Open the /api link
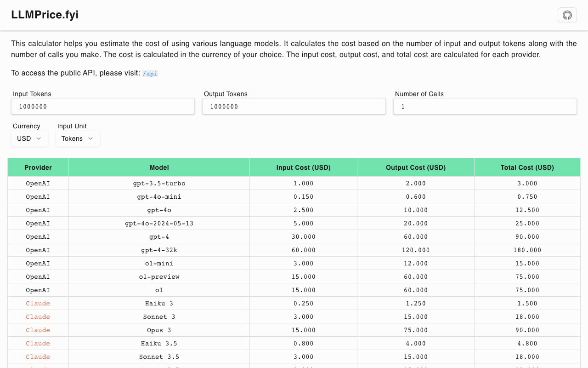This screenshot has width=588, height=368. coord(150,73)
